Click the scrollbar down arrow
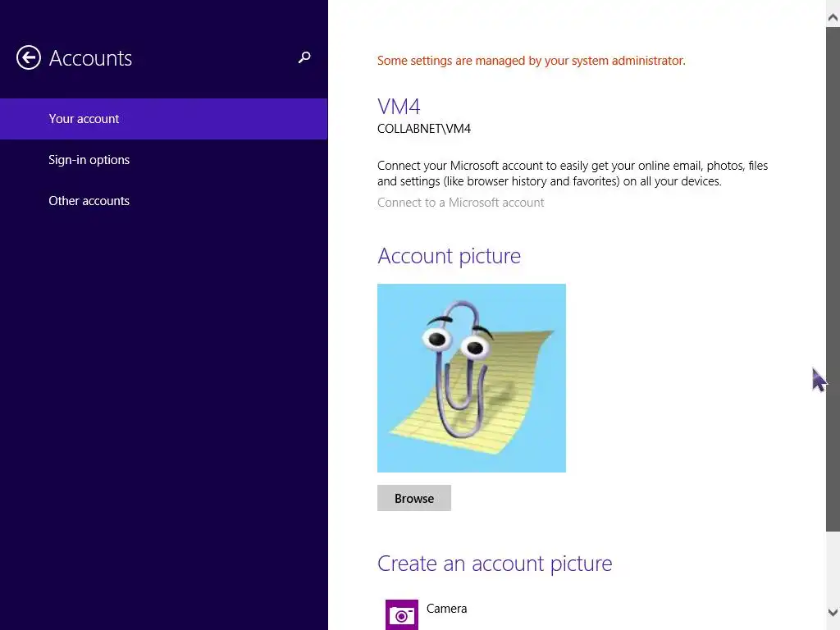840x630 pixels. [x=833, y=612]
